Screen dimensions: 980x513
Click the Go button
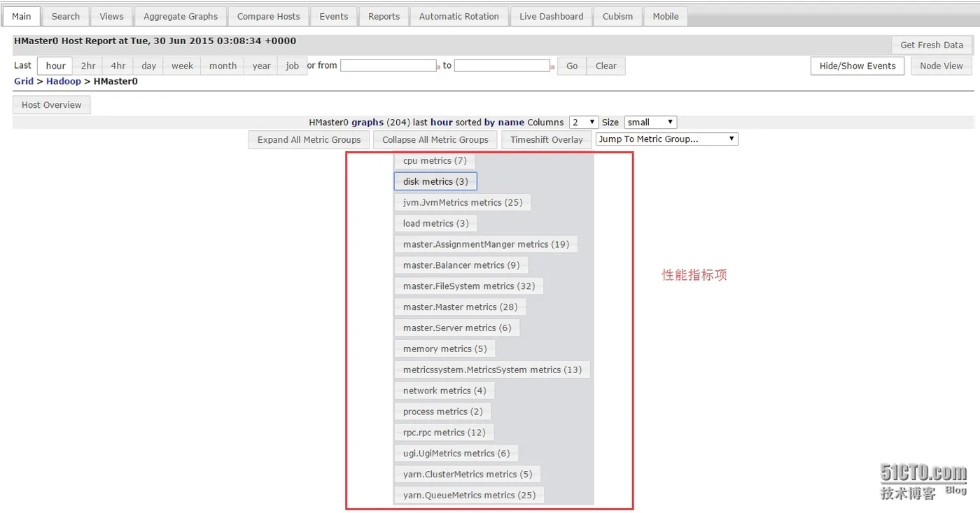[572, 66]
